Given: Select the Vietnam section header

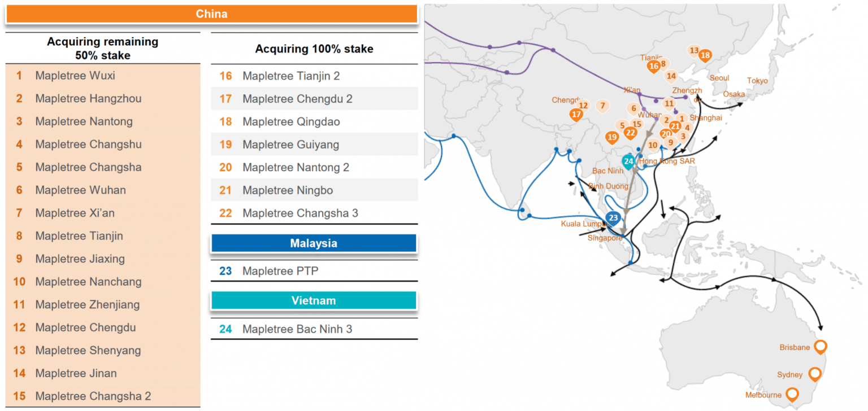Looking at the screenshot, I should (x=314, y=300).
